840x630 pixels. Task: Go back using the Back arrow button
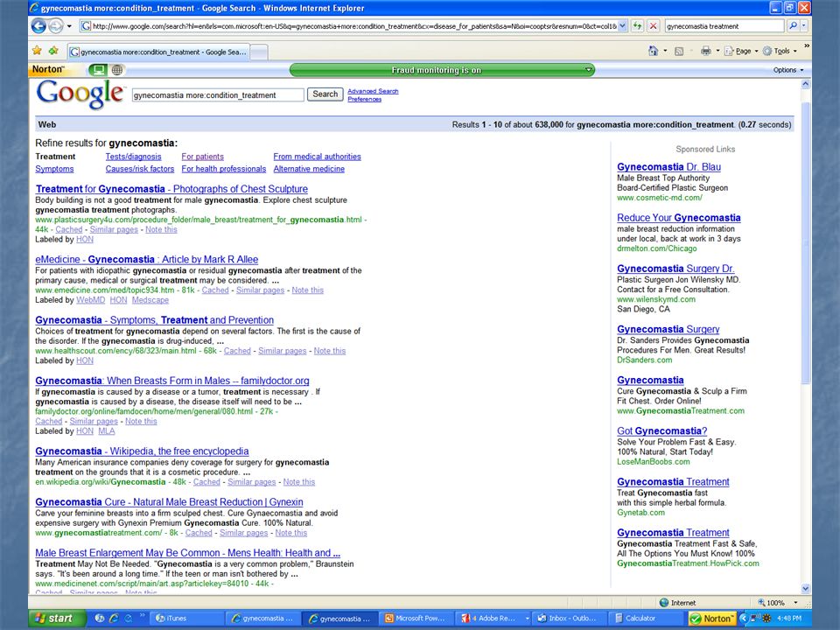pos(38,25)
